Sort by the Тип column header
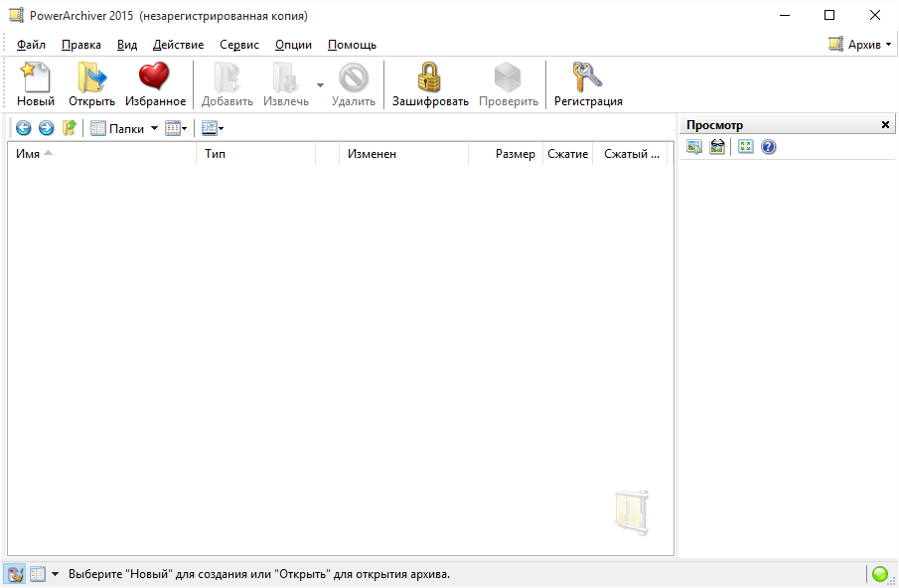Screen dimensions: 899x588 pos(255,154)
